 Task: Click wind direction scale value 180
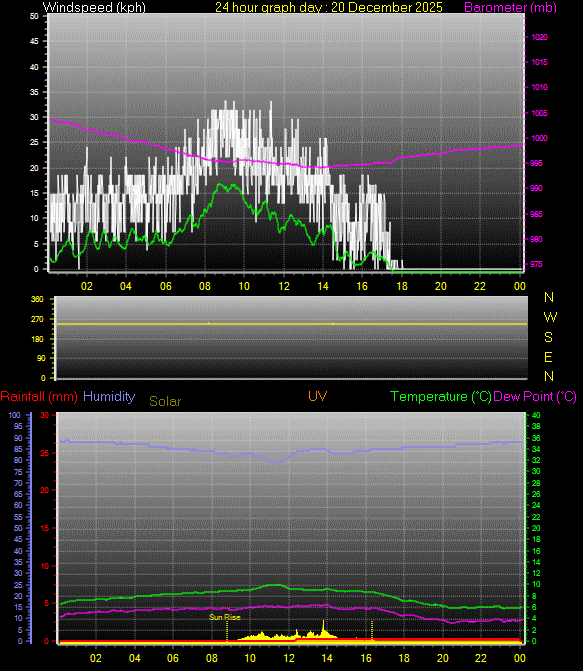tap(37, 339)
